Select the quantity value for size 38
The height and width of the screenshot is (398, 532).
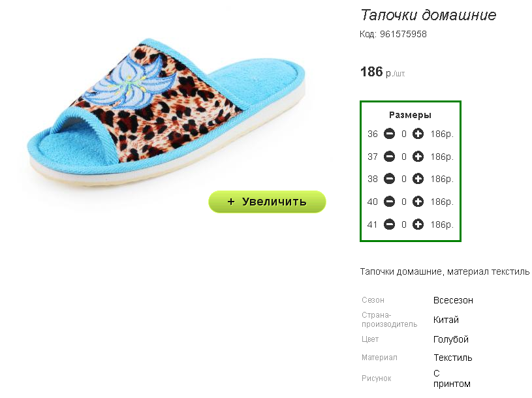(404, 179)
